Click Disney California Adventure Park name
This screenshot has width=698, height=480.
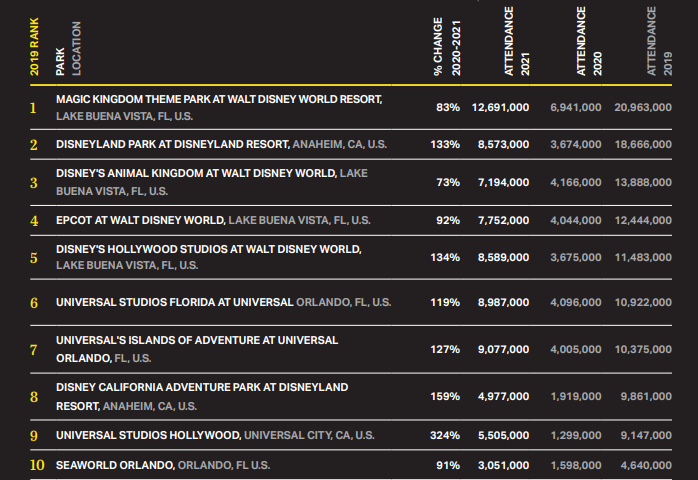[201, 387]
